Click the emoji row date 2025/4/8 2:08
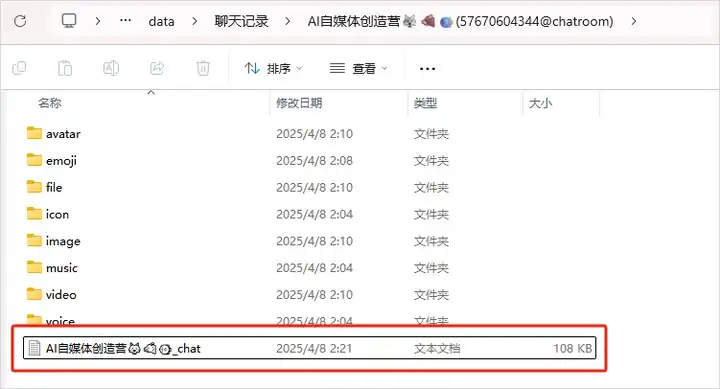Screen dimensions: 720x389 coord(314,161)
